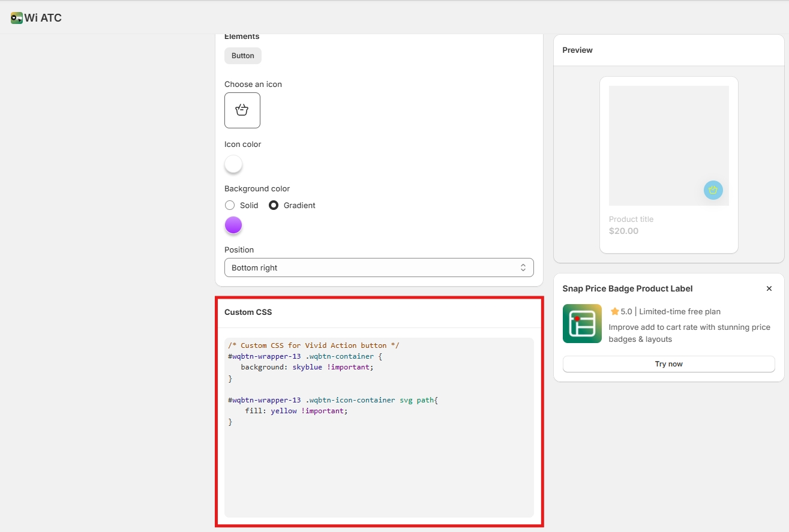Screen dimensions: 789x532
Task: Click the basket button in the product preview
Action: (713, 190)
